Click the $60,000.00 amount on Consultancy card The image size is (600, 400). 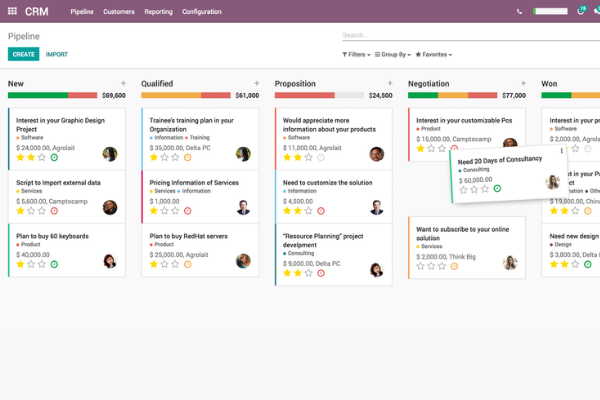(x=475, y=180)
